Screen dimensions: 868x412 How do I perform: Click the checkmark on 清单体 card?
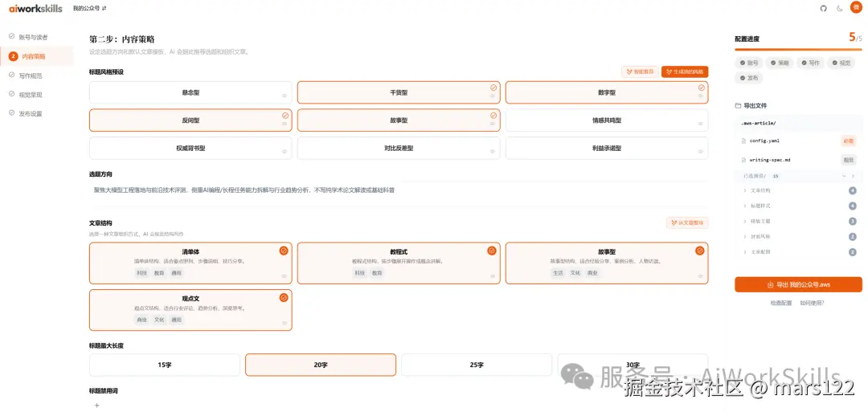click(284, 251)
